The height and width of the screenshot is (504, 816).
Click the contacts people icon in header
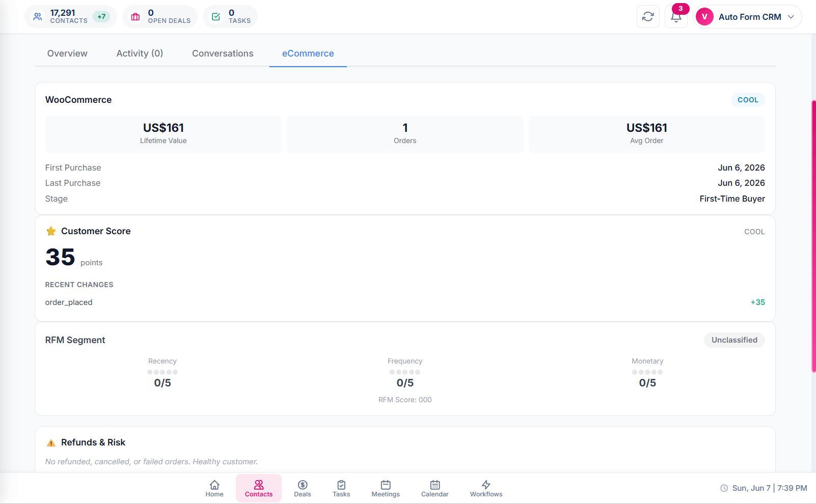click(x=38, y=17)
